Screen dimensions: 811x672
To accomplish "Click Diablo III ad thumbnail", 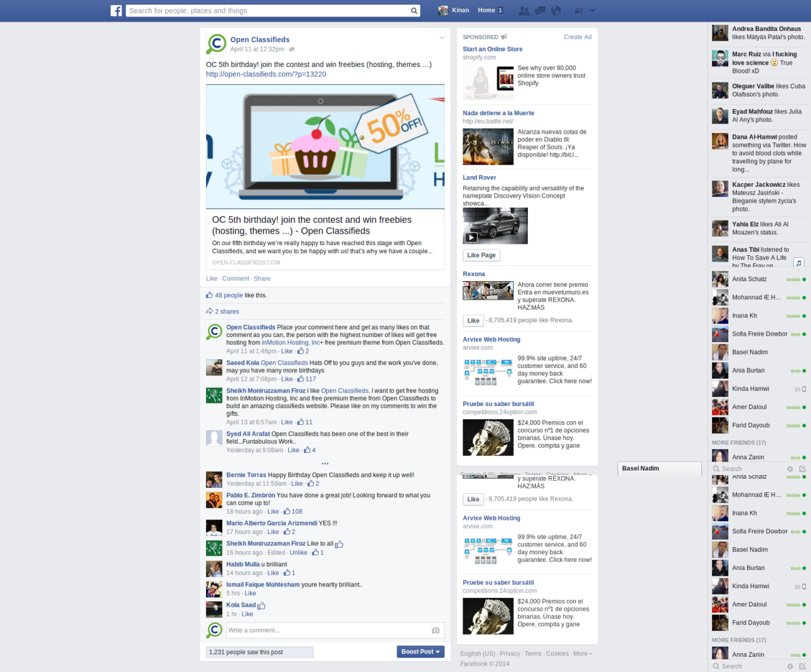I will pyautogui.click(x=488, y=147).
